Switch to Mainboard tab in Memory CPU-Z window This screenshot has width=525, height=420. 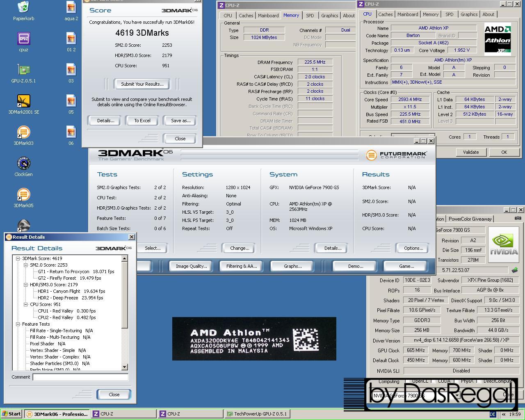268,16
